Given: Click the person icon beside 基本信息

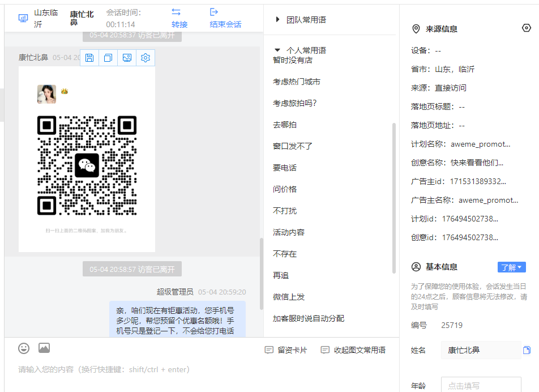Looking at the screenshot, I should pos(416,267).
